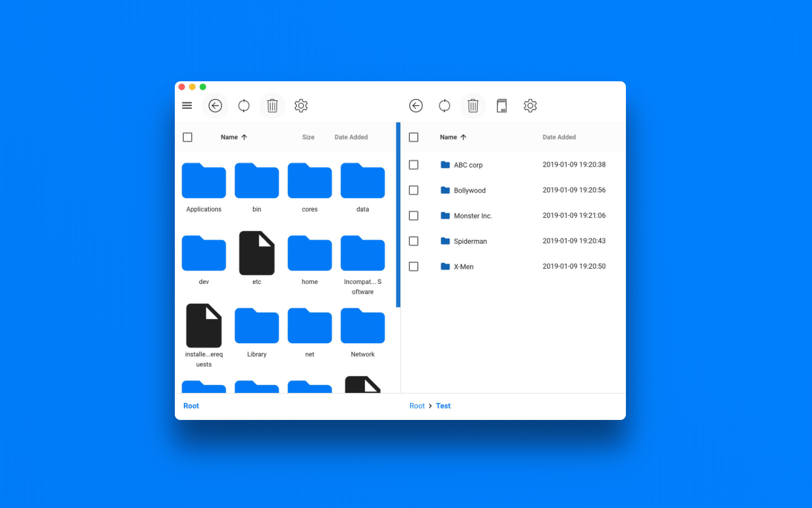Click the blue scrollbar between the panes
This screenshot has height=508, width=812.
pos(399,214)
